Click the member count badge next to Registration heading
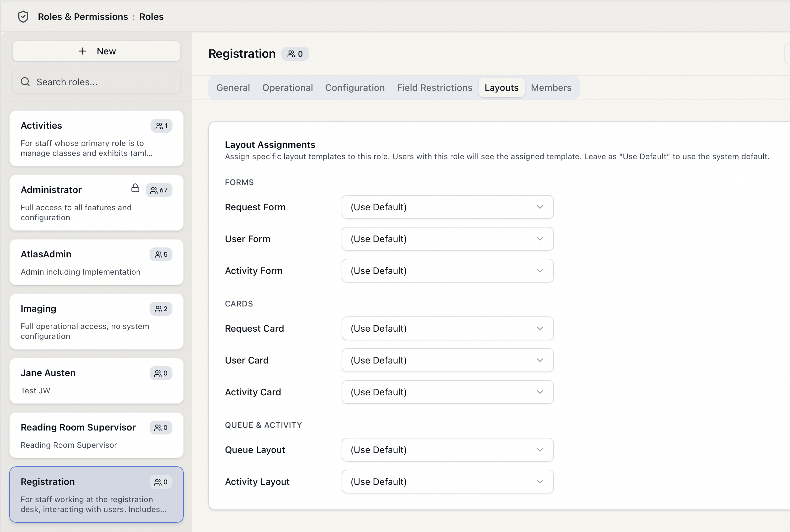 (295, 54)
